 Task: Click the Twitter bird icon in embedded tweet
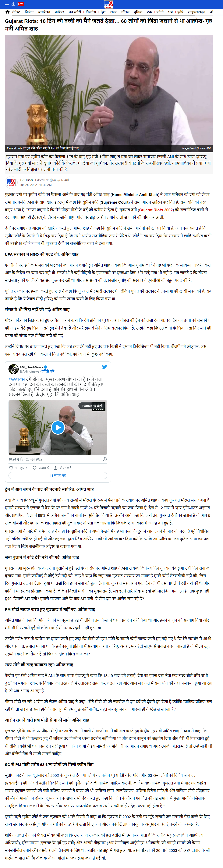[105, 367]
